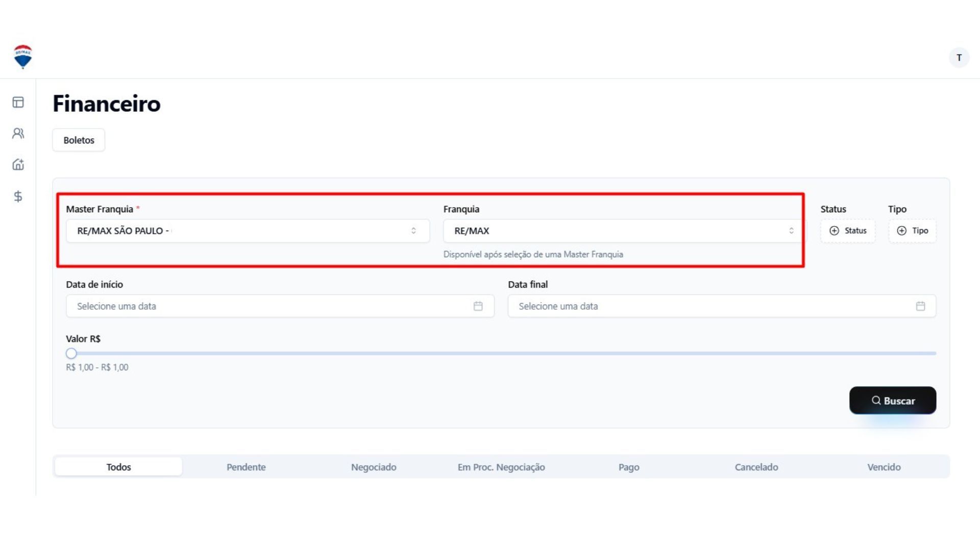Click the Buscar button
The height and width of the screenshot is (551, 980).
pyautogui.click(x=893, y=400)
